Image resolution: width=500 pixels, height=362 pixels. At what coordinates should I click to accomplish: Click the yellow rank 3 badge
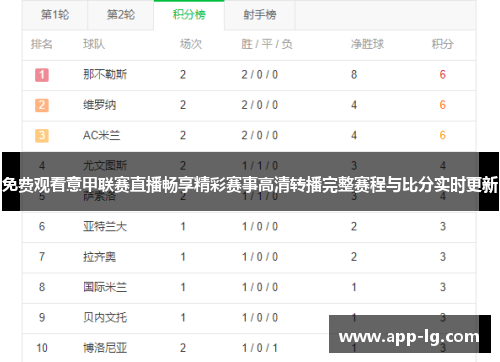[x=42, y=135]
